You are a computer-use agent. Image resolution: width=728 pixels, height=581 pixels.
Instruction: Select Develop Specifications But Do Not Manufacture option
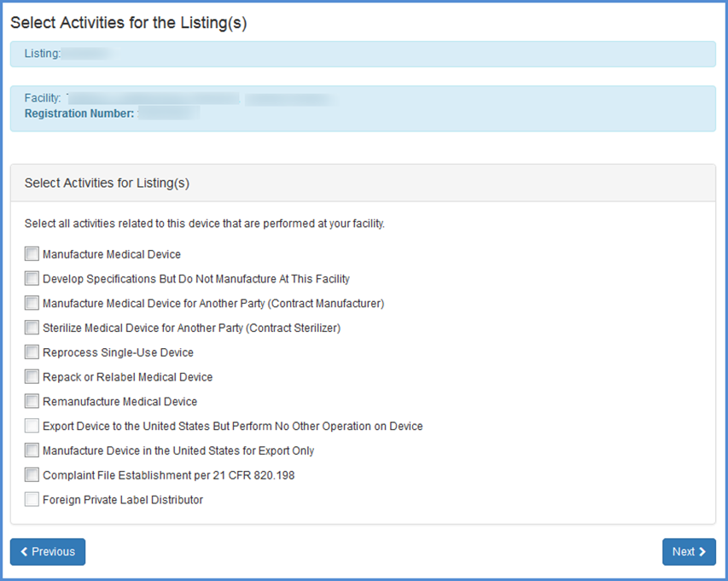tap(32, 278)
